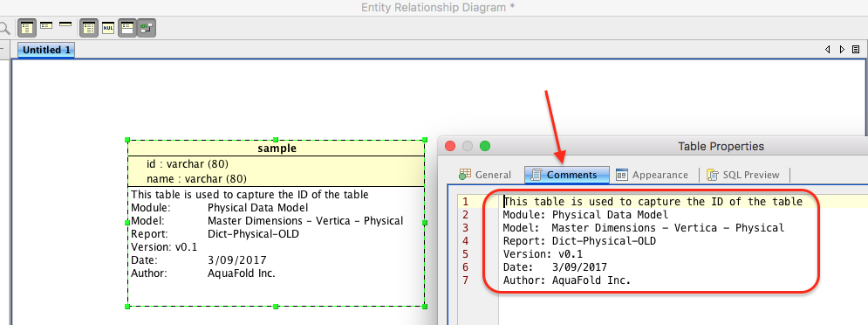This screenshot has width=868, height=325.
Task: Click 3/09/2017 date in sample table diagram
Action: point(237,260)
